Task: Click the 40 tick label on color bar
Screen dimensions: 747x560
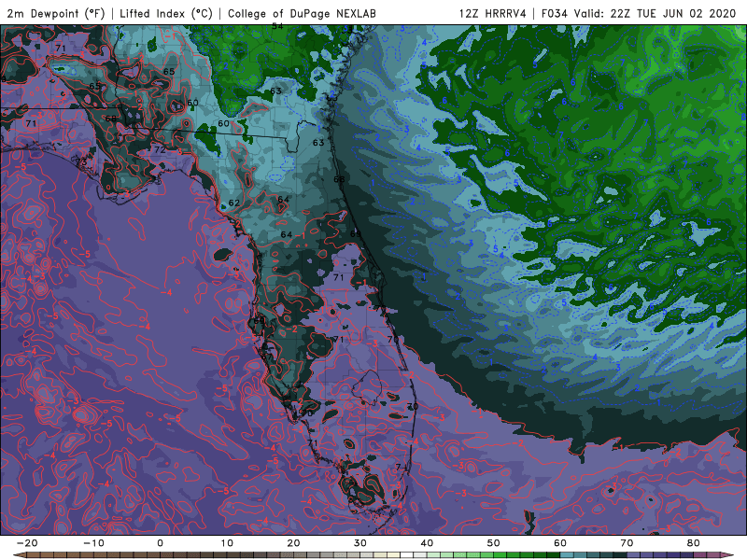Action: pos(427,543)
